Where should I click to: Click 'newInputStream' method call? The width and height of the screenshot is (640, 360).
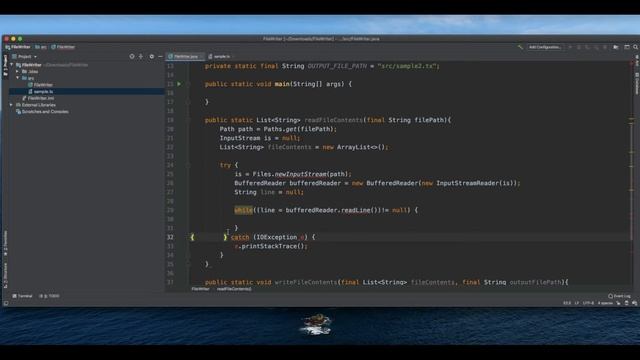(300, 174)
